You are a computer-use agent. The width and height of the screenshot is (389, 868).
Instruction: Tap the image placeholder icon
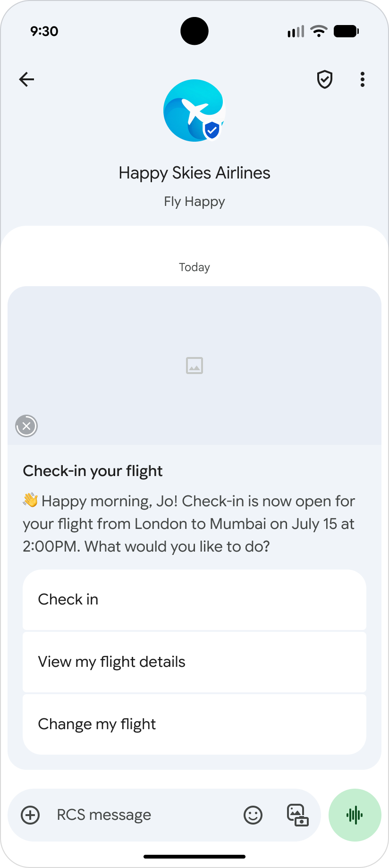(194, 366)
